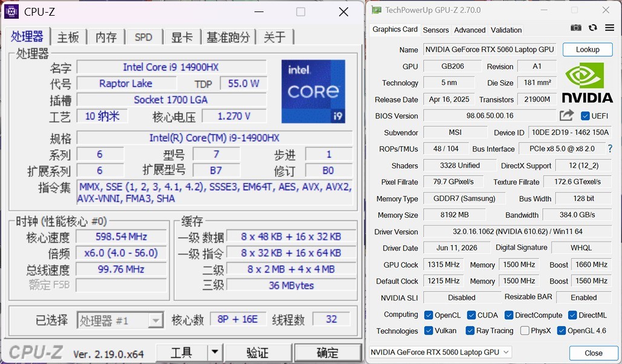The image size is (622, 364).
Task: Open the 工具 button dropdown arrow
Action: click(x=215, y=352)
